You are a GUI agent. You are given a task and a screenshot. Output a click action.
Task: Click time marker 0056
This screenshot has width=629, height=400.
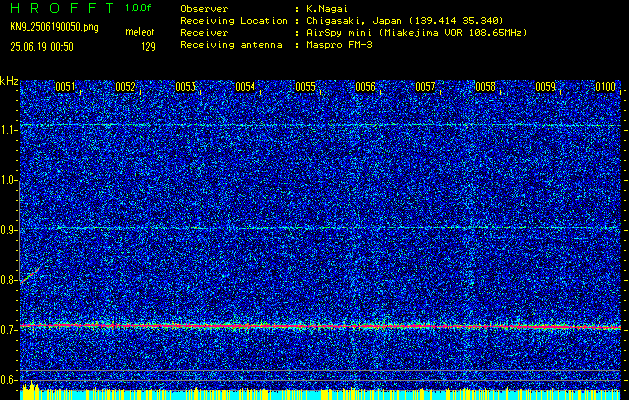click(x=365, y=87)
